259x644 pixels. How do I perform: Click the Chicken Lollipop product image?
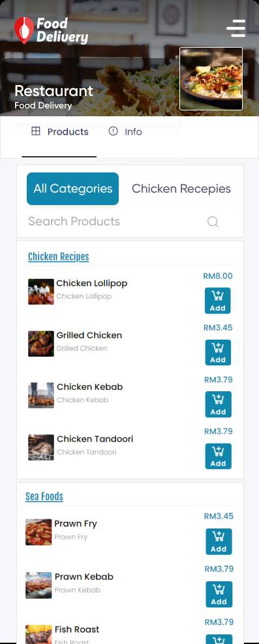tap(41, 291)
